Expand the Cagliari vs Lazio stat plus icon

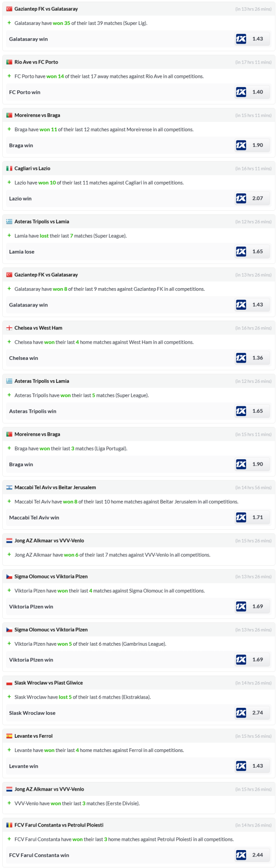point(9,183)
